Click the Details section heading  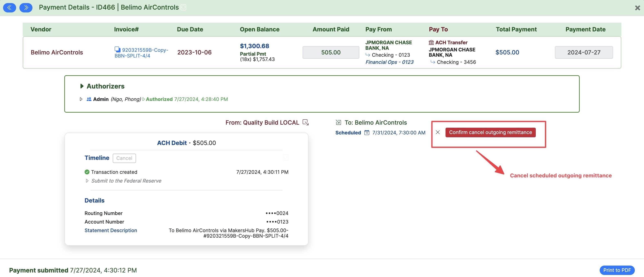tap(95, 201)
